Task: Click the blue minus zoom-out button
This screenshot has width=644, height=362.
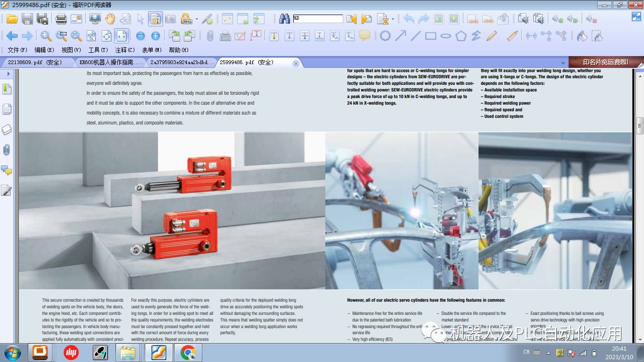Action: [x=140, y=36]
